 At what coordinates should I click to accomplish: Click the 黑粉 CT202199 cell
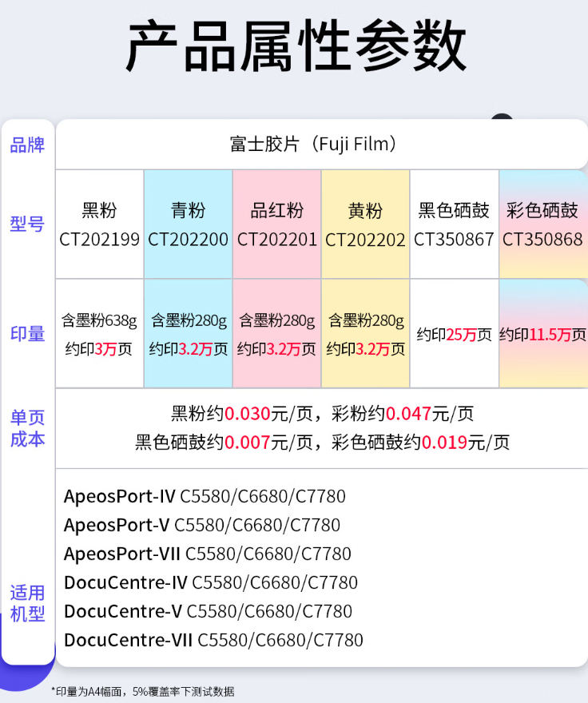pyautogui.click(x=100, y=224)
